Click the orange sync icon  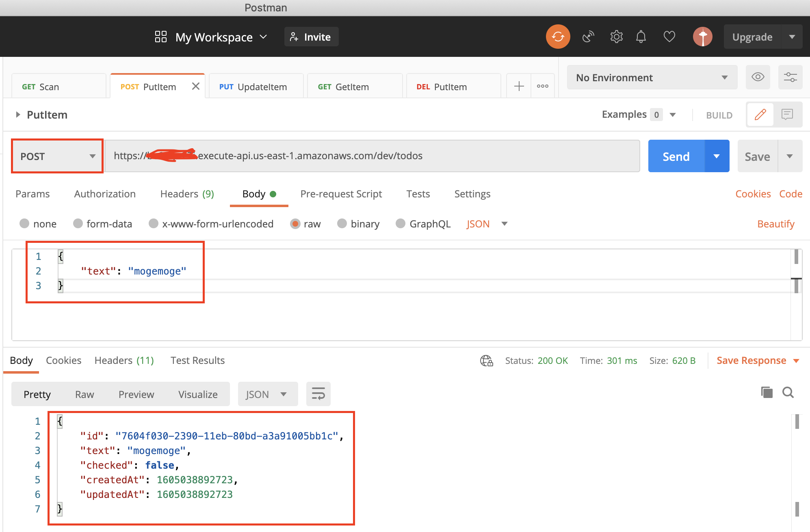pos(558,37)
